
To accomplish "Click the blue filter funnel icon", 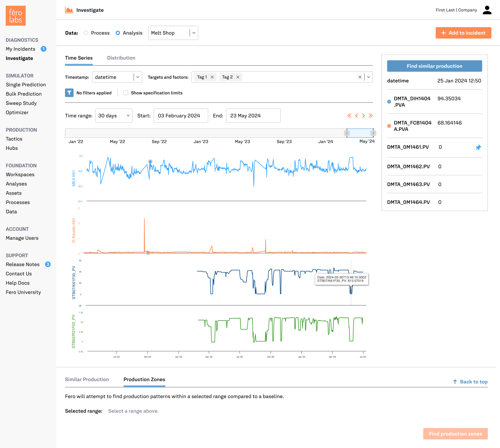I will (69, 93).
